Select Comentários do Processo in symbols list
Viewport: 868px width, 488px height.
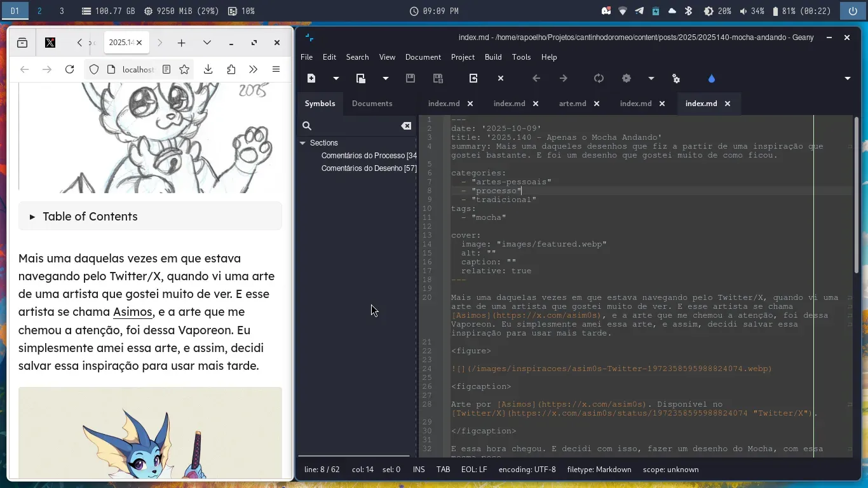tap(369, 156)
